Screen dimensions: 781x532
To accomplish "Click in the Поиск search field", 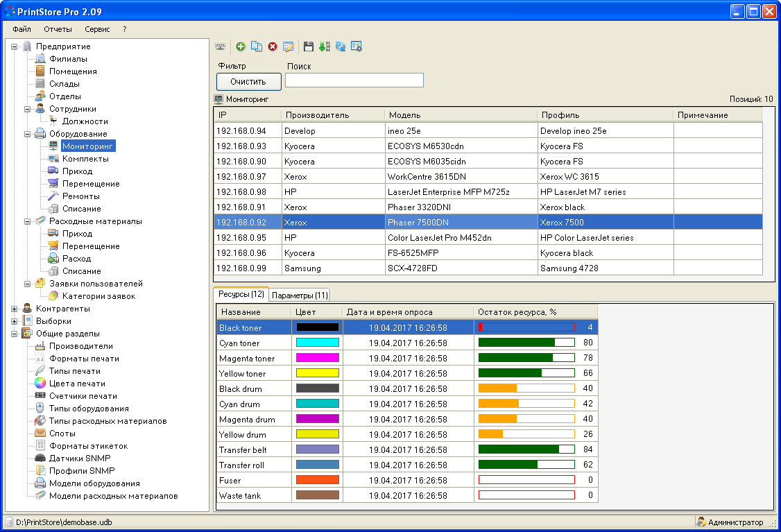I will coord(354,80).
